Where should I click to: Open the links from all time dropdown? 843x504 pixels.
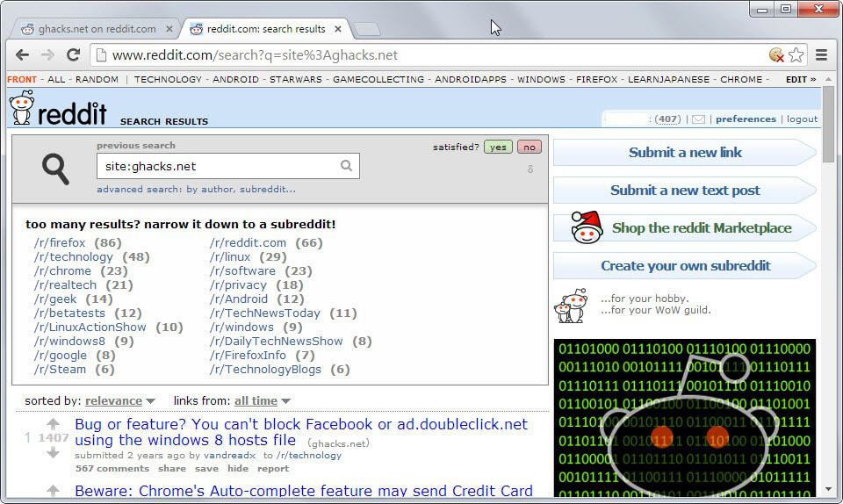pyautogui.click(x=263, y=401)
